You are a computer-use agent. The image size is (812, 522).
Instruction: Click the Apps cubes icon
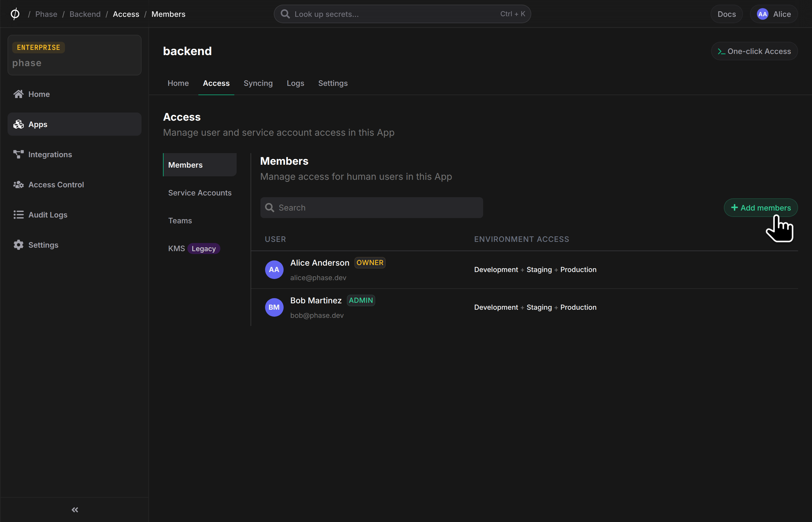(18, 124)
